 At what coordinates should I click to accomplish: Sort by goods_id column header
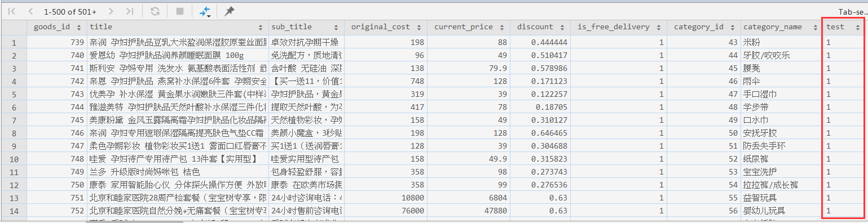click(57, 27)
